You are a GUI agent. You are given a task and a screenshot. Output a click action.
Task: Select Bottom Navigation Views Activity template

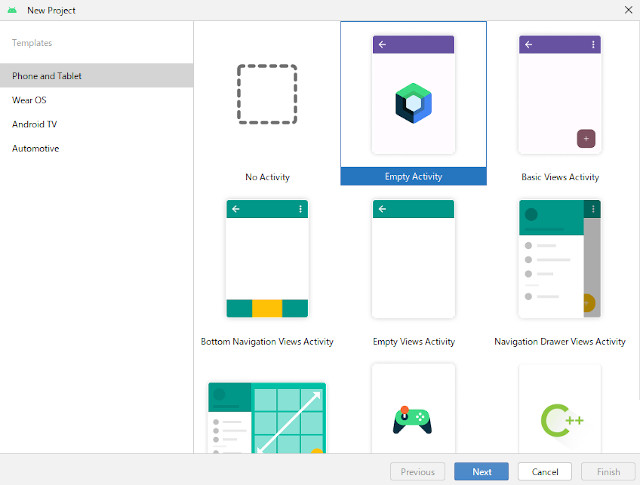tap(267, 258)
